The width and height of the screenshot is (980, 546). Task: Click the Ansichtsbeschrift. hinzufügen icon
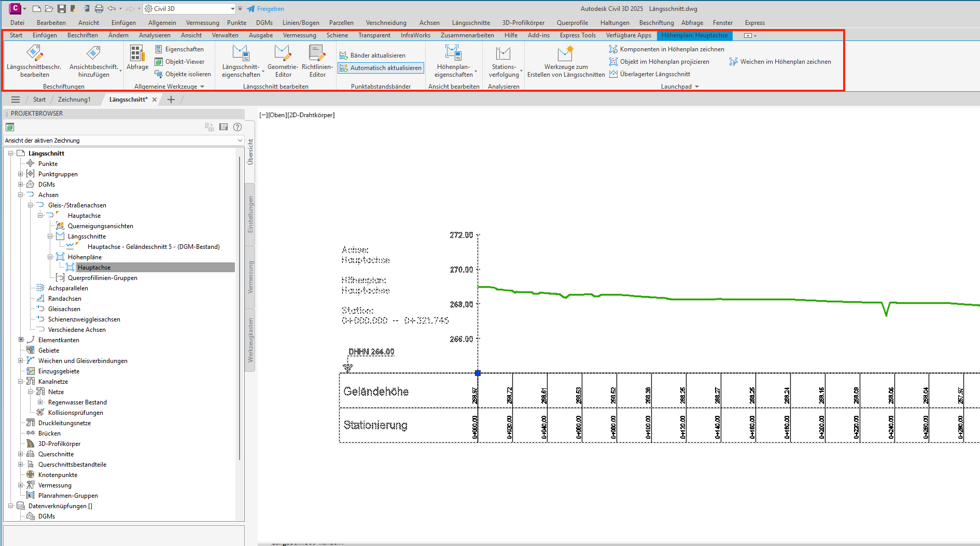[93, 53]
